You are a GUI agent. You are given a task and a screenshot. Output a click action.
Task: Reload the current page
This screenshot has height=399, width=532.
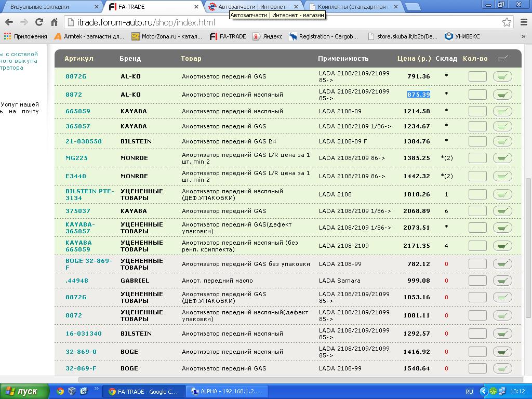(39, 22)
